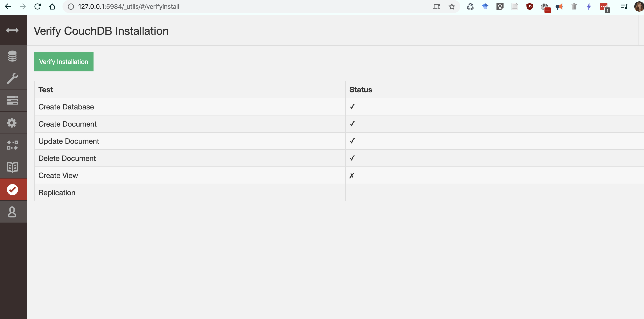644x319 pixels.
Task: Go back with the browser back arrow
Action: (x=8, y=6)
